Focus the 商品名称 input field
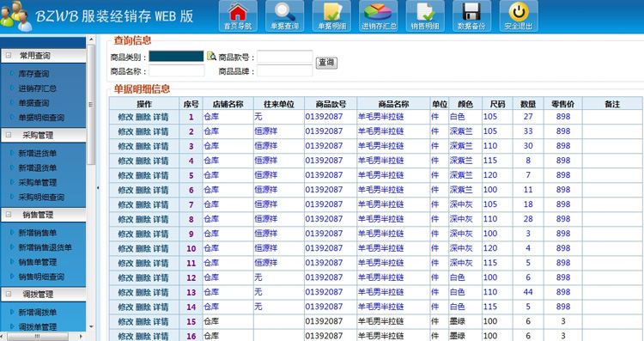This screenshot has width=644, height=341. pos(177,70)
